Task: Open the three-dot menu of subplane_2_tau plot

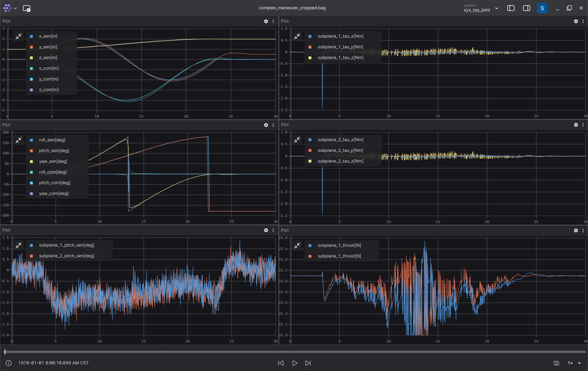Action: 583,125
